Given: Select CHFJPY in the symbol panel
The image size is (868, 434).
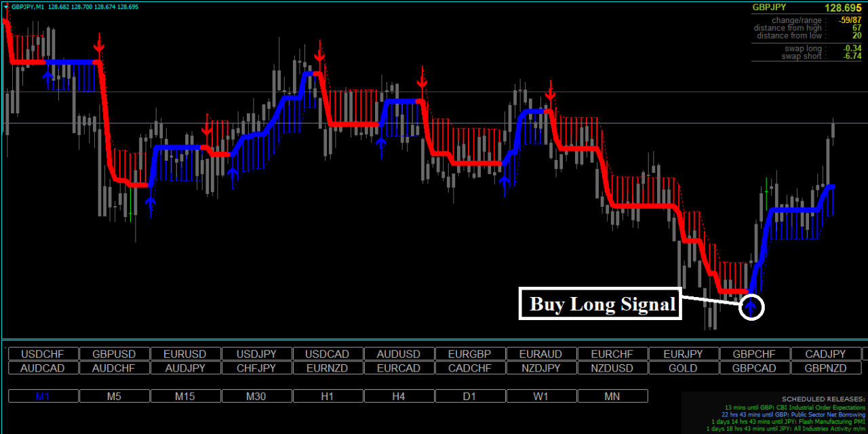Looking at the screenshot, I should coord(257,368).
